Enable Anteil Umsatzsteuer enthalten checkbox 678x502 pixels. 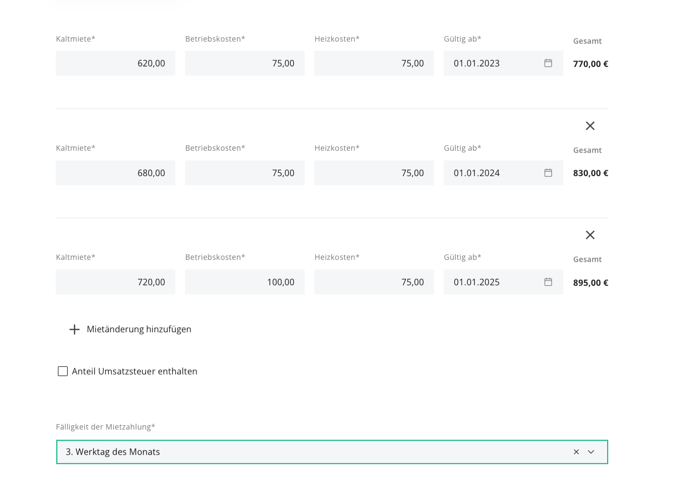click(63, 371)
